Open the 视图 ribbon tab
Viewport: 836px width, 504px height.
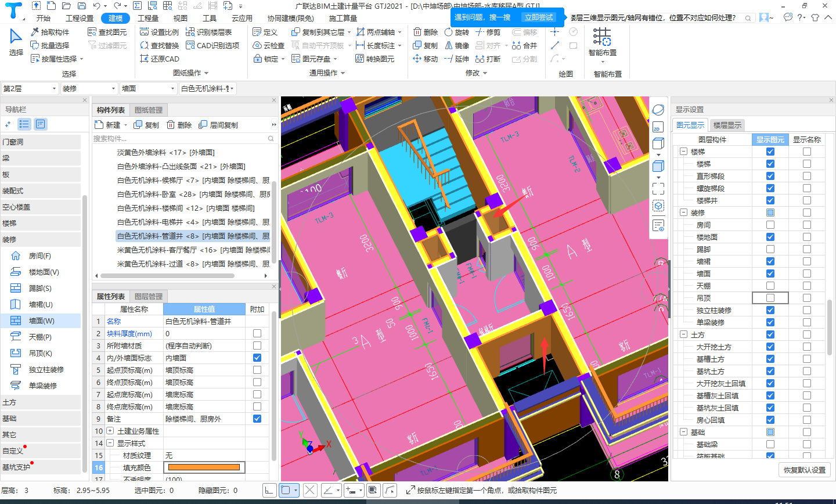click(181, 19)
